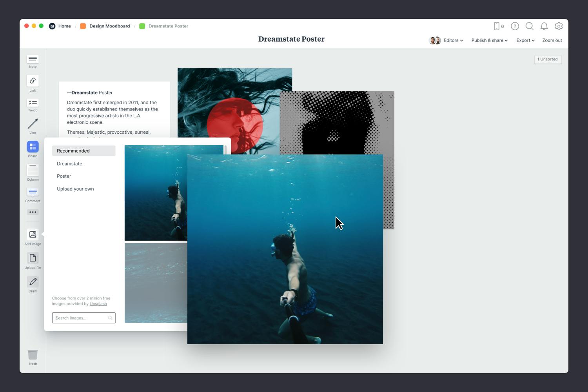Open the notifications bell
Screen dimensions: 588x392
544,26
